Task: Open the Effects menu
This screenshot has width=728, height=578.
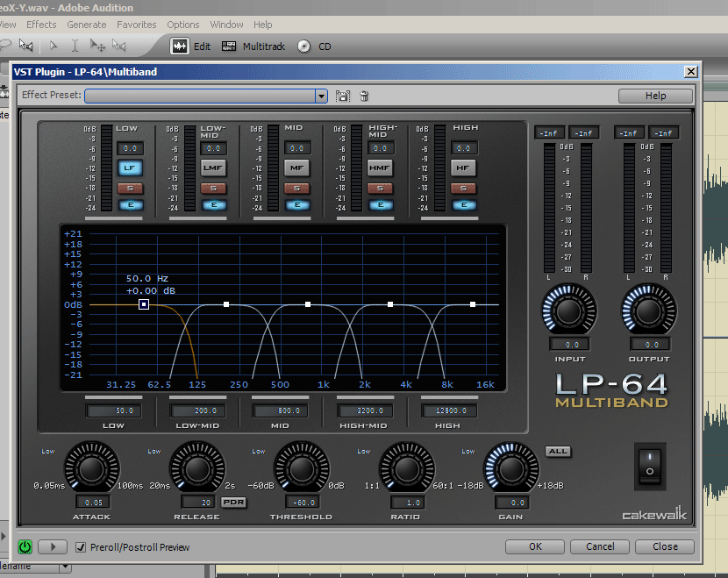Action: [x=41, y=25]
